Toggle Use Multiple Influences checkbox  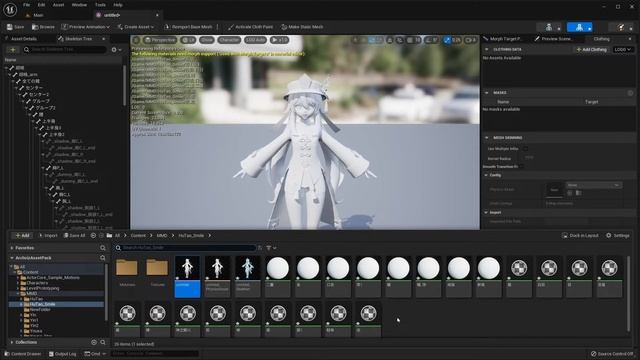pos(526,149)
